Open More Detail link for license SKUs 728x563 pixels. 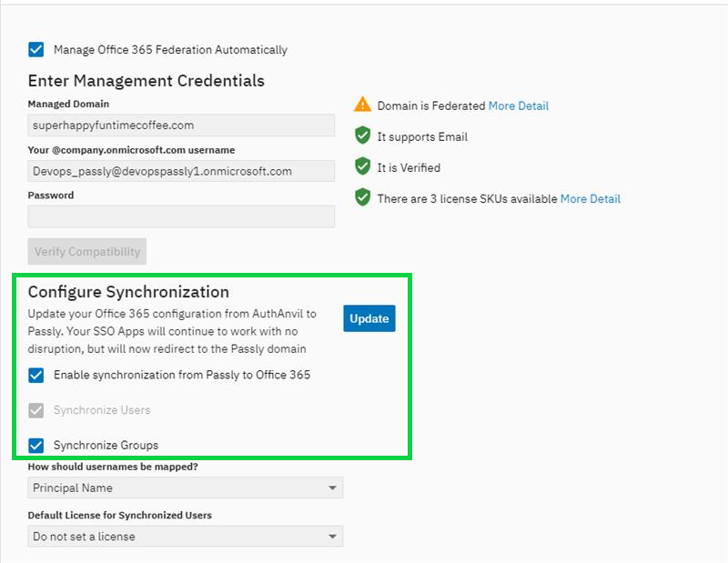point(590,199)
